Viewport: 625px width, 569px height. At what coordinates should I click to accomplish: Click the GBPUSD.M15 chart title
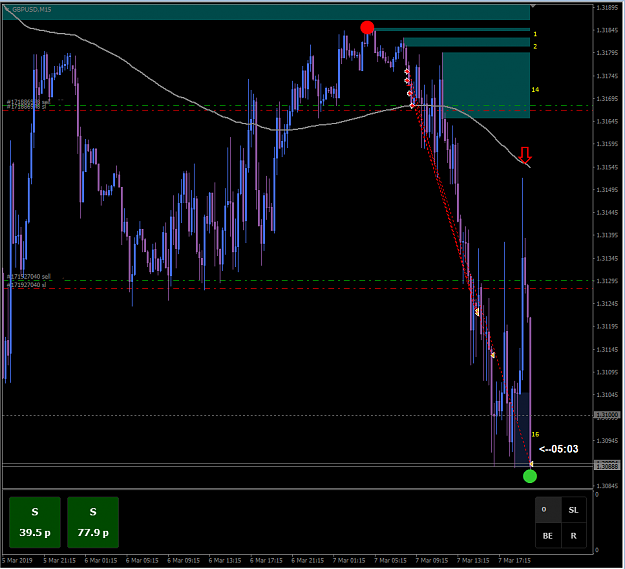[31, 10]
